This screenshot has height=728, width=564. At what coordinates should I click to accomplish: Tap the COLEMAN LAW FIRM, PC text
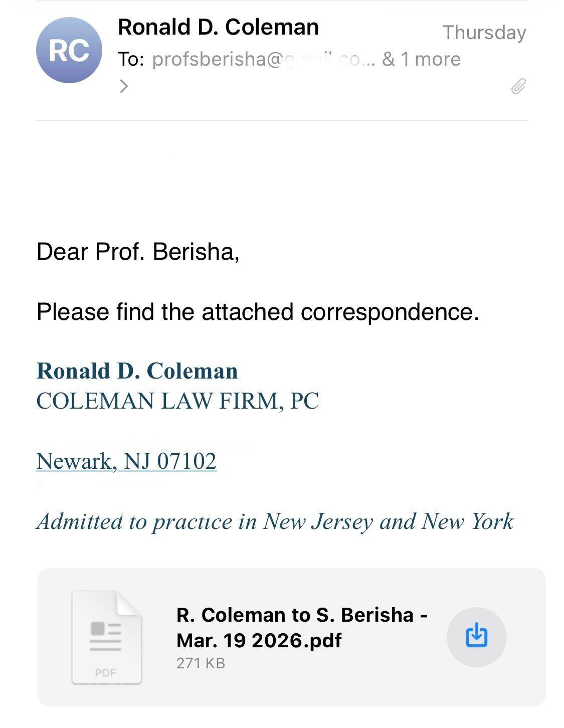[x=177, y=401]
